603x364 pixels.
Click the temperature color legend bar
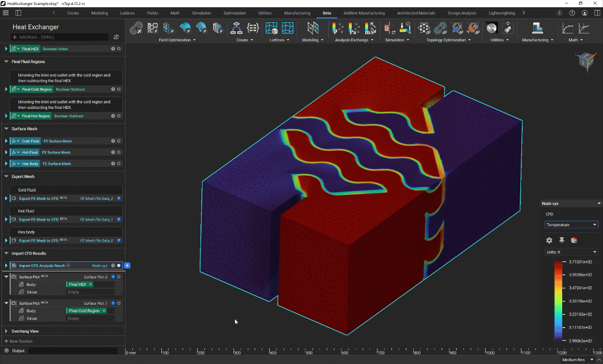[558, 301]
